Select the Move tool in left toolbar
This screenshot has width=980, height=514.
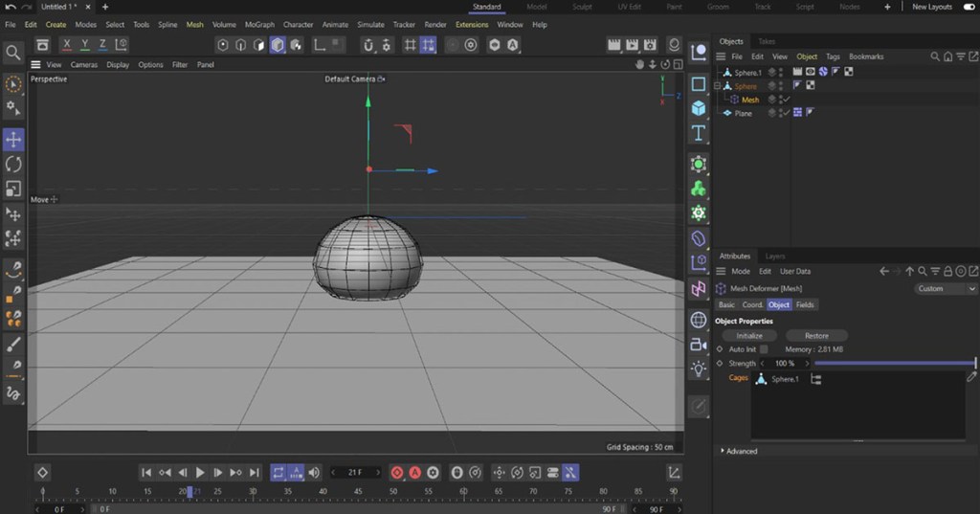[13, 140]
